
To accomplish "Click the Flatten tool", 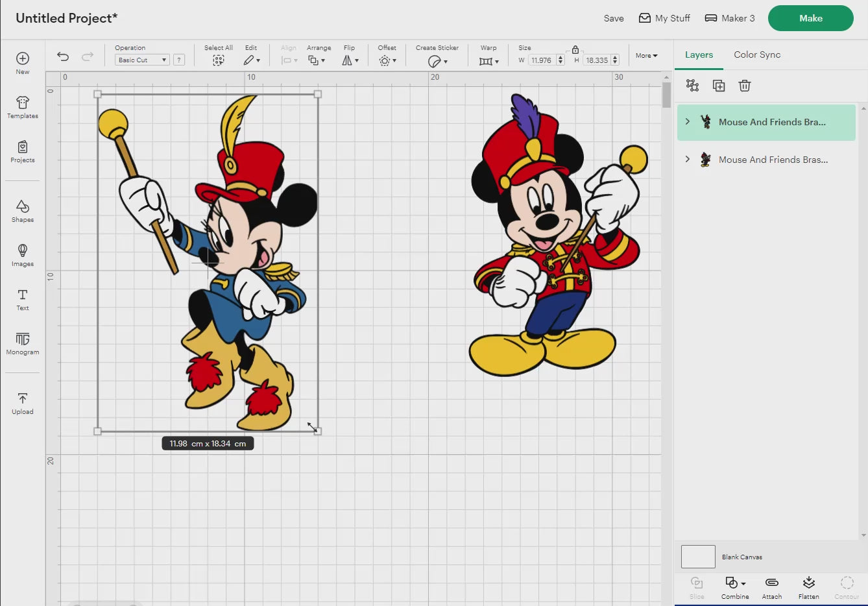I will point(809,587).
